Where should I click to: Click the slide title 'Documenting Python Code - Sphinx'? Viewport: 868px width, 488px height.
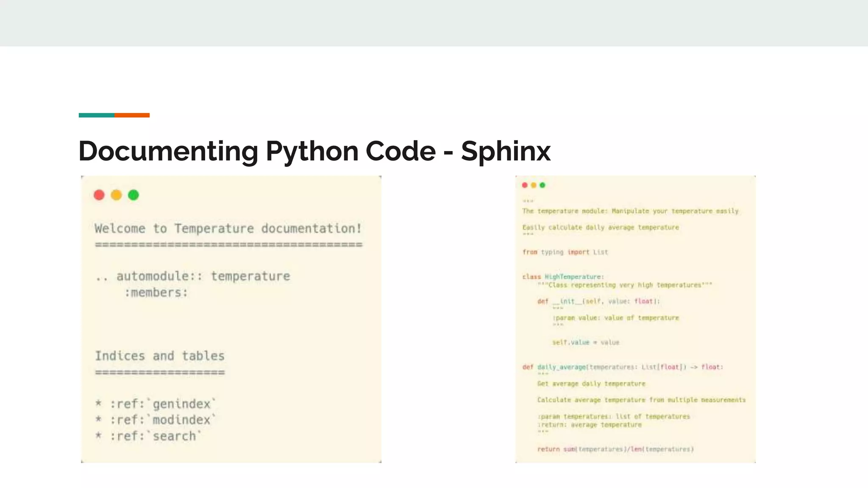click(314, 151)
